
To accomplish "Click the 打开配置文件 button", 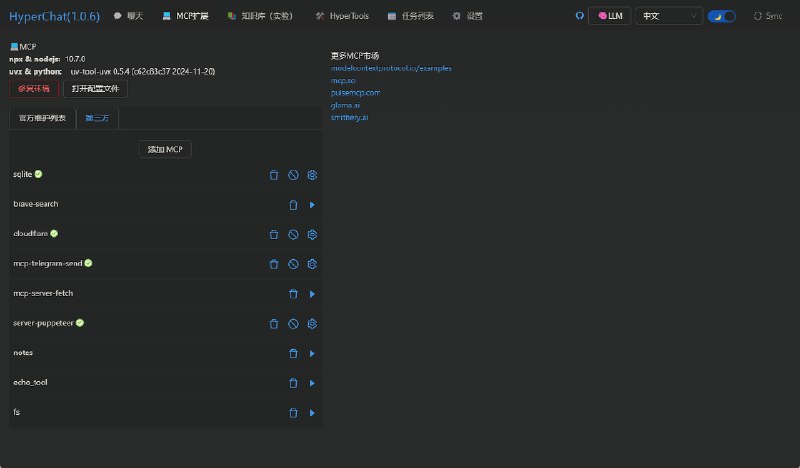I will point(95,89).
